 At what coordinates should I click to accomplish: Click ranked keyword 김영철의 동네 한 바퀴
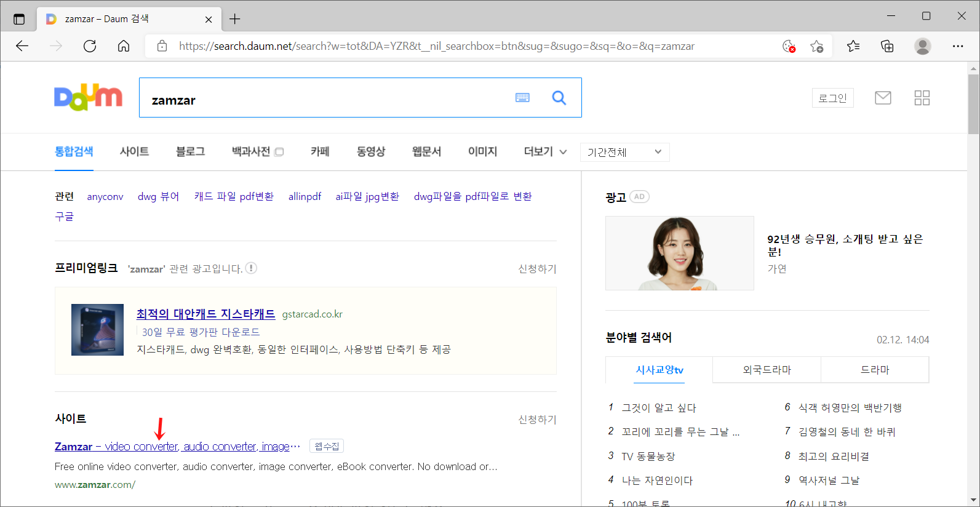coord(847,432)
